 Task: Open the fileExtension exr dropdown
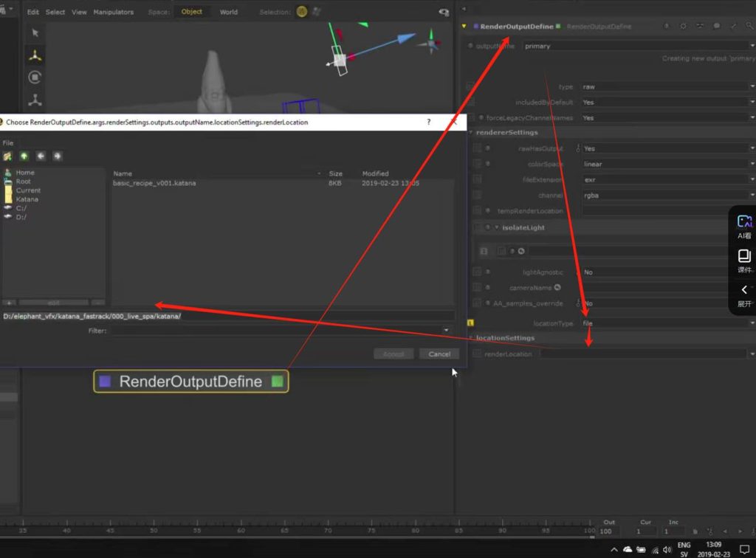[x=664, y=179]
